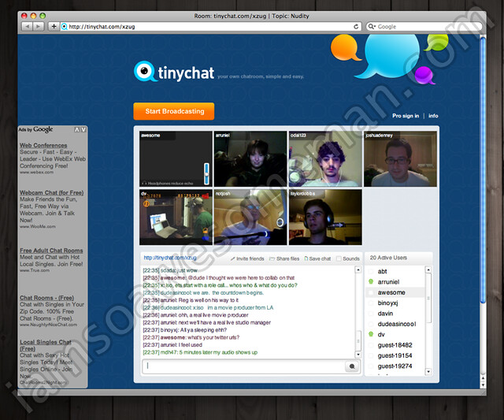Open the Free Adult Chat Rooms ad

(x=51, y=251)
